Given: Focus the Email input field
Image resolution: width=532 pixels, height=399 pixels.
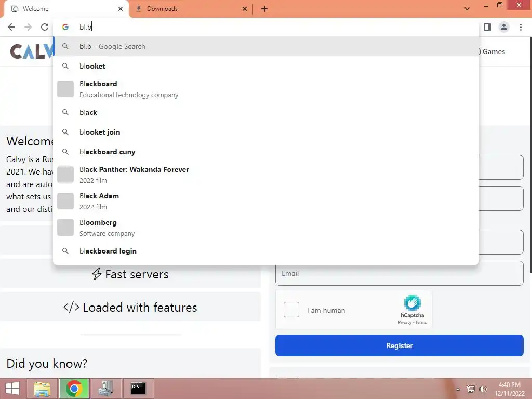Looking at the screenshot, I should pyautogui.click(x=400, y=273).
